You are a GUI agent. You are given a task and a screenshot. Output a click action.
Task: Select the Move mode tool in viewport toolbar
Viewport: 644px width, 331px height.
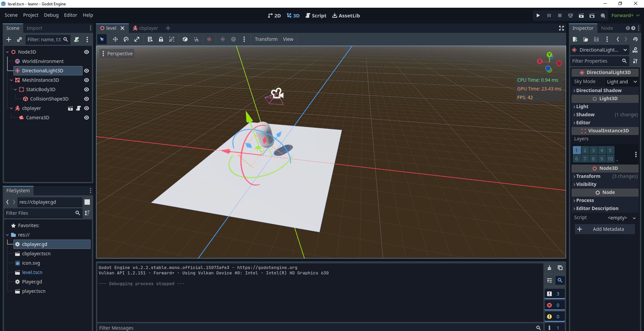tap(115, 39)
